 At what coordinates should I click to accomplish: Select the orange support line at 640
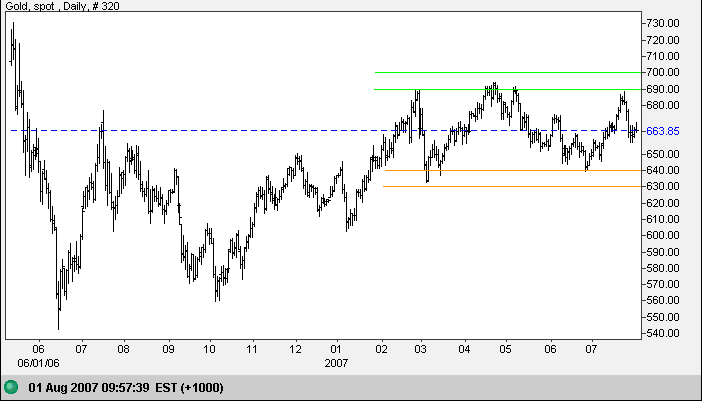513,170
